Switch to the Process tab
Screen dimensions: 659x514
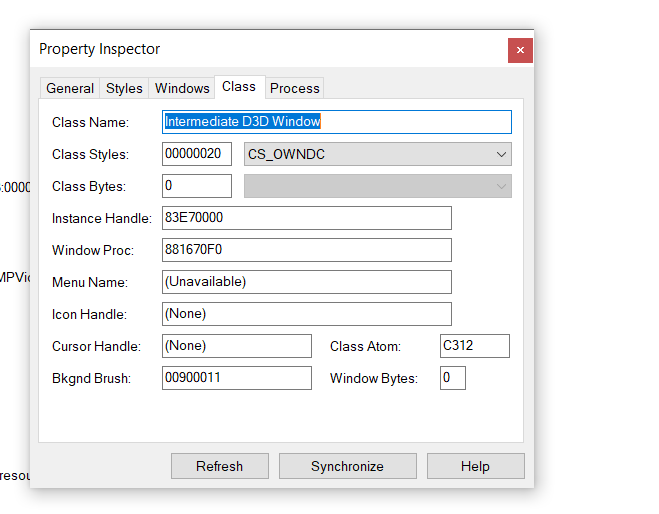click(x=295, y=88)
